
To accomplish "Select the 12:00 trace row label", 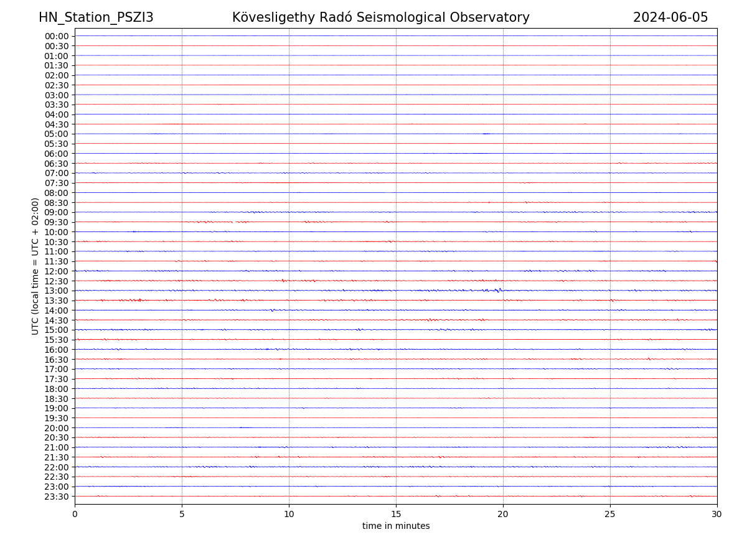I will [x=56, y=271].
